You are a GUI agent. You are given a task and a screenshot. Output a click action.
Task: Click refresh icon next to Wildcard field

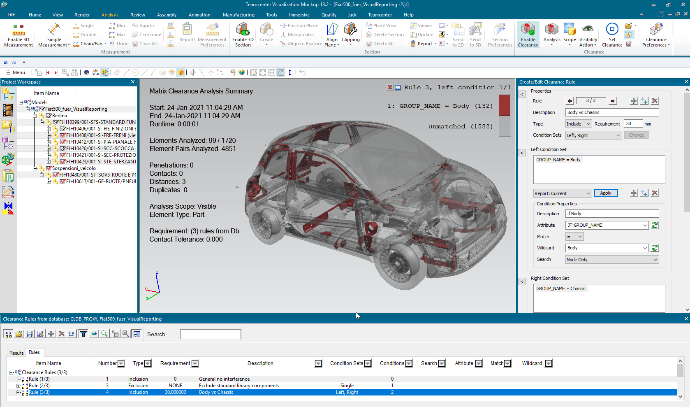tap(655, 248)
